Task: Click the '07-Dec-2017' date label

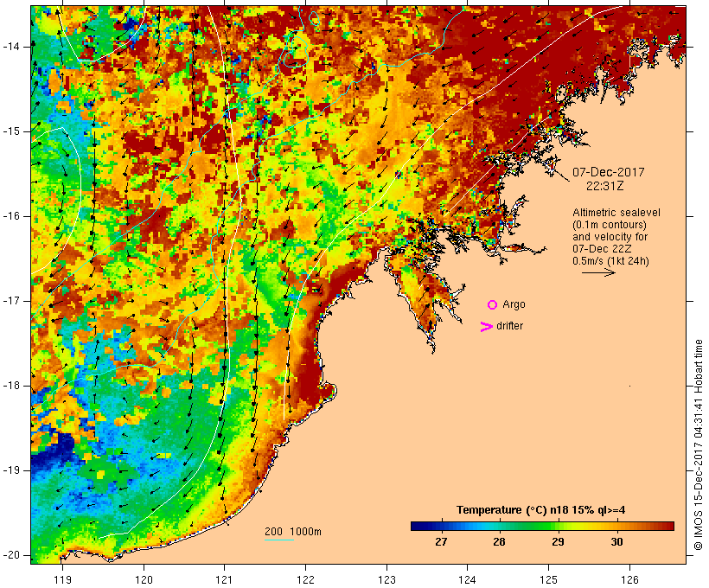Action: tap(608, 172)
